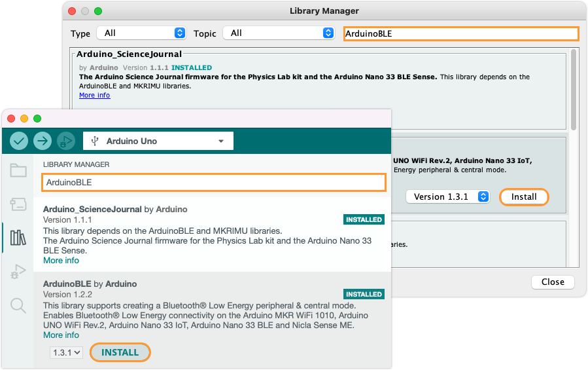
Task: Click the Install button in legacy Library Manager
Action: tap(524, 197)
